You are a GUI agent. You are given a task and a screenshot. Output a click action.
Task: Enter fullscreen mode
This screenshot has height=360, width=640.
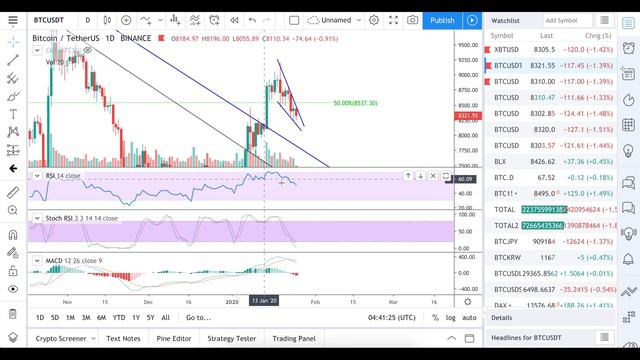393,20
